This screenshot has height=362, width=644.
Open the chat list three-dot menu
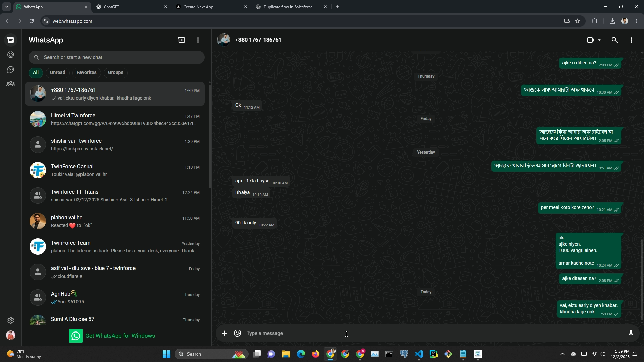[x=198, y=40]
